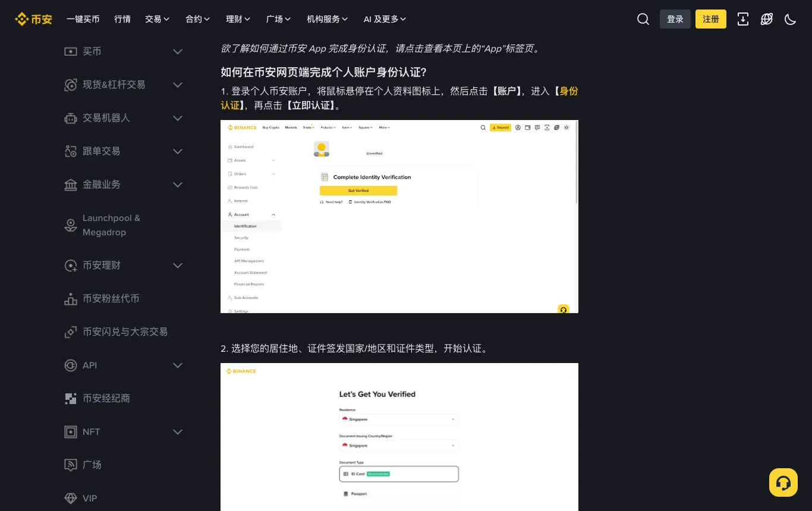
Task: Open the 广场 header menu
Action: [x=279, y=19]
